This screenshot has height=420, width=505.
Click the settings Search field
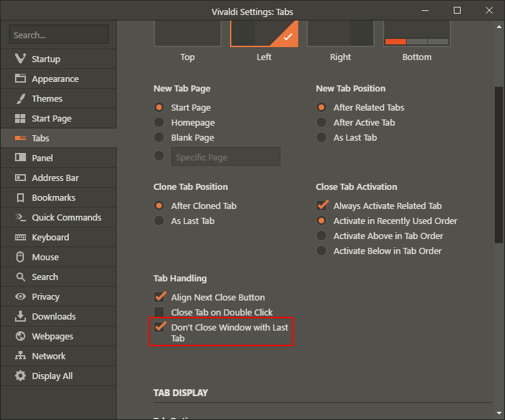(x=59, y=35)
